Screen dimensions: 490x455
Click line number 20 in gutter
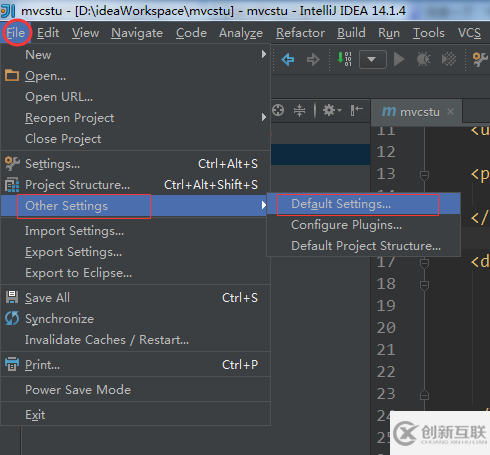point(386,328)
